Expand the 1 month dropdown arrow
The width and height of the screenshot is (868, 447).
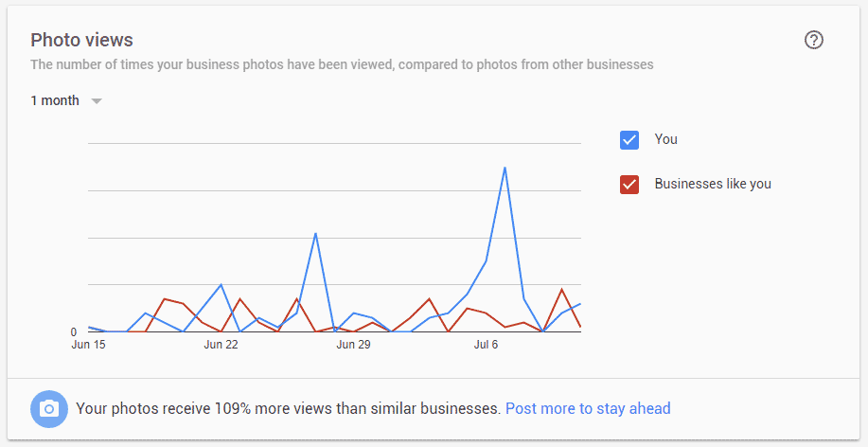[97, 101]
